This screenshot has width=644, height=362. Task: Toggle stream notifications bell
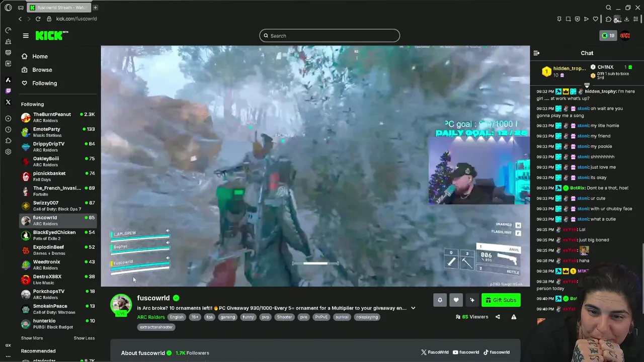coord(440,300)
